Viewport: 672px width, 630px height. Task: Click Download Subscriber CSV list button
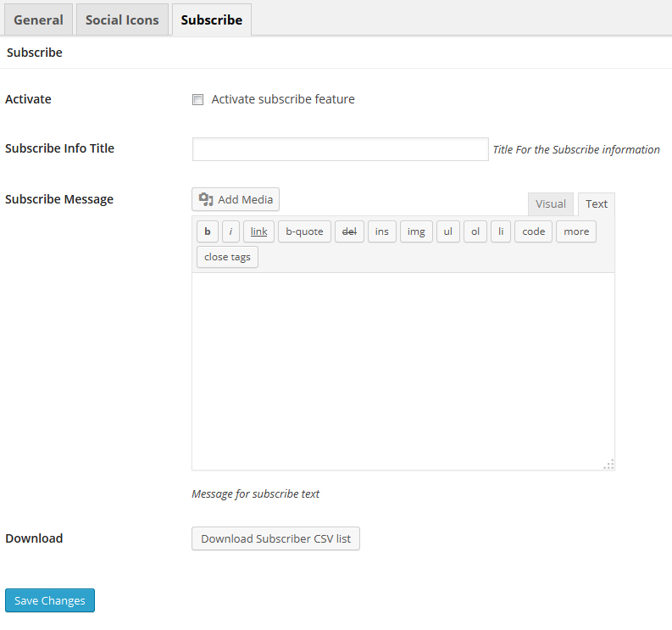[275, 538]
